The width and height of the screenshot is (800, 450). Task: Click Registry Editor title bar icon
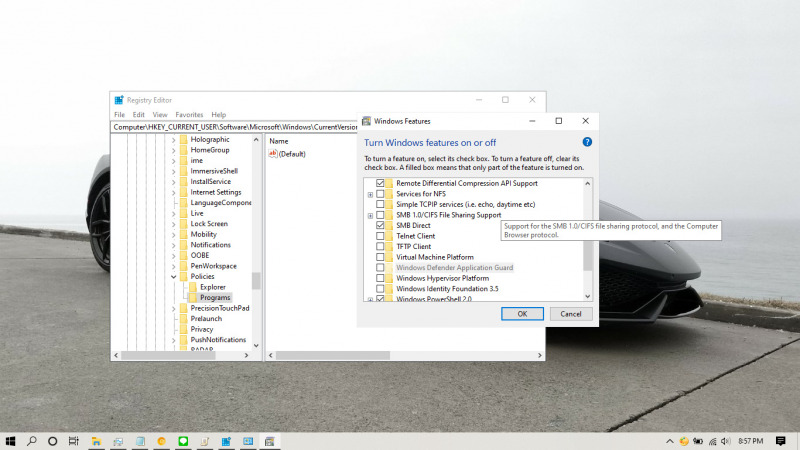(119, 100)
